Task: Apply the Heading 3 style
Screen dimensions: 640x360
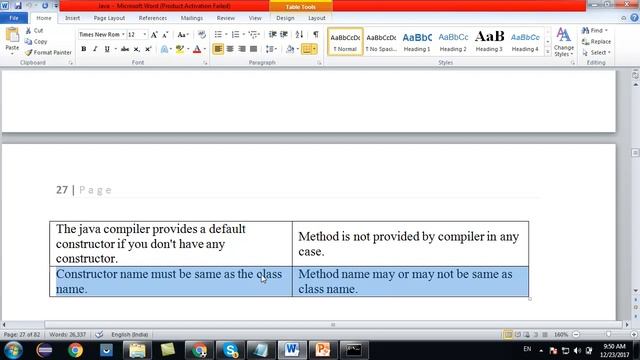Action: click(489, 42)
